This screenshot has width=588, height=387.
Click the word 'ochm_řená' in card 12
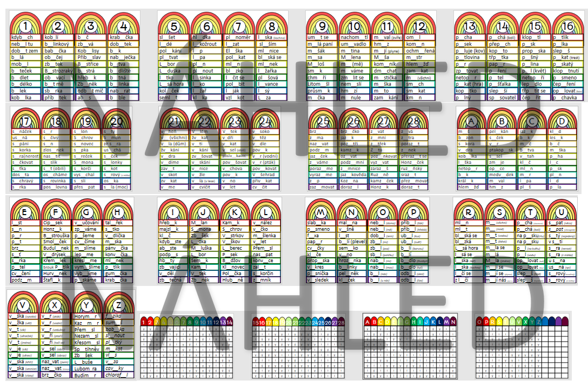click(420, 51)
